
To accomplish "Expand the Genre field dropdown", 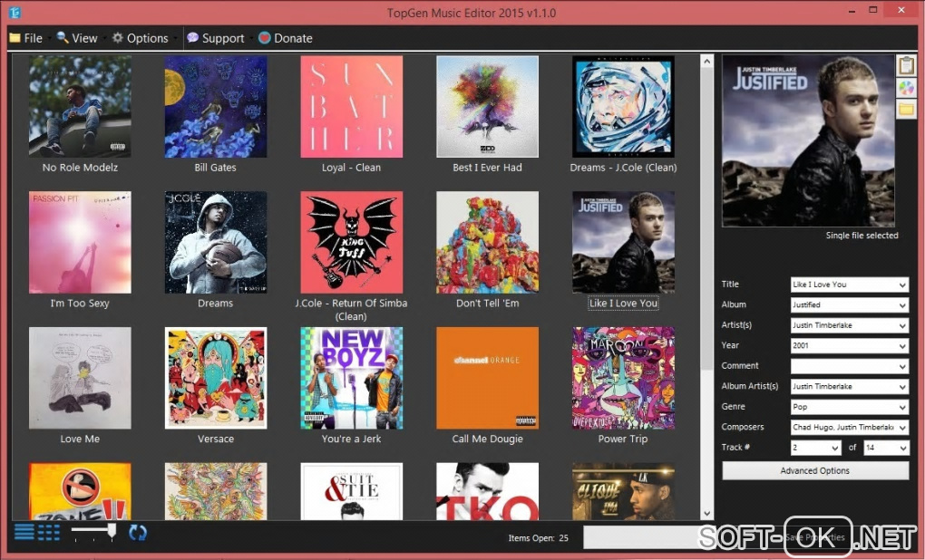I will (x=902, y=408).
